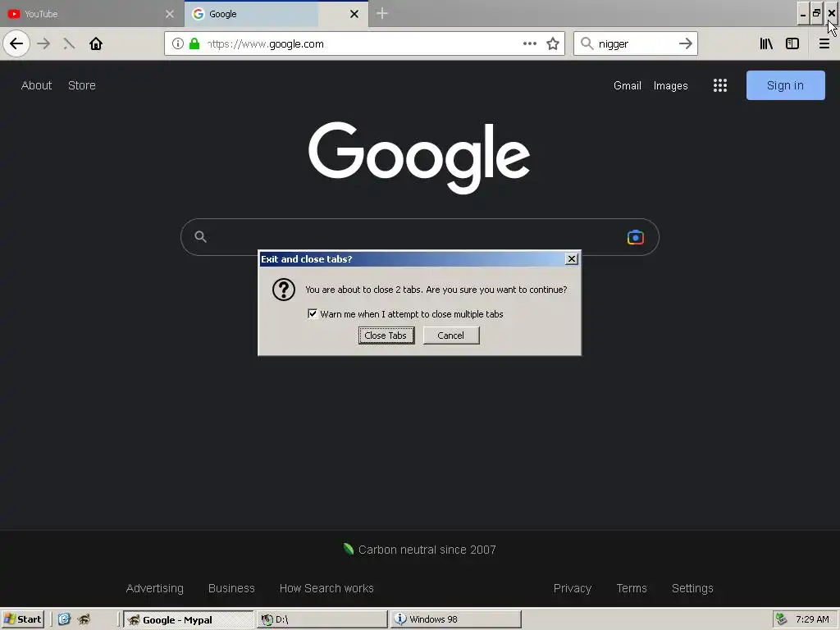The height and width of the screenshot is (630, 840).
Task: Go back using the browser back arrow
Action: pyautogui.click(x=16, y=43)
